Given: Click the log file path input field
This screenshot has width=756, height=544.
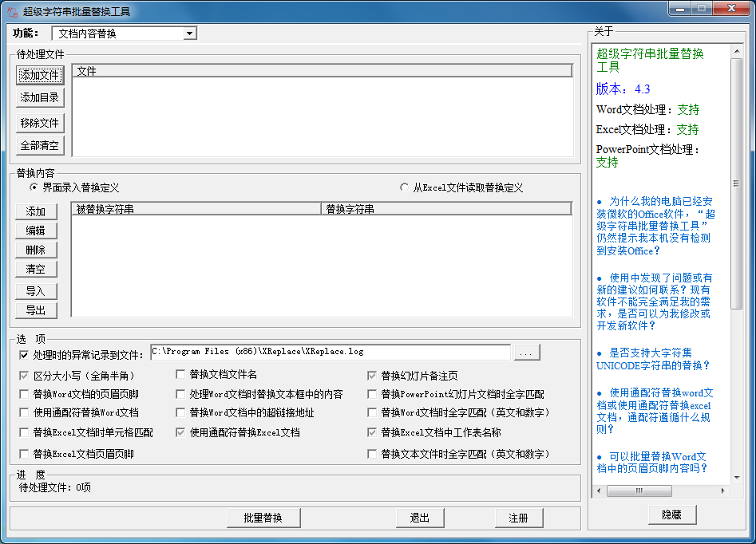Looking at the screenshot, I should coord(331,352).
